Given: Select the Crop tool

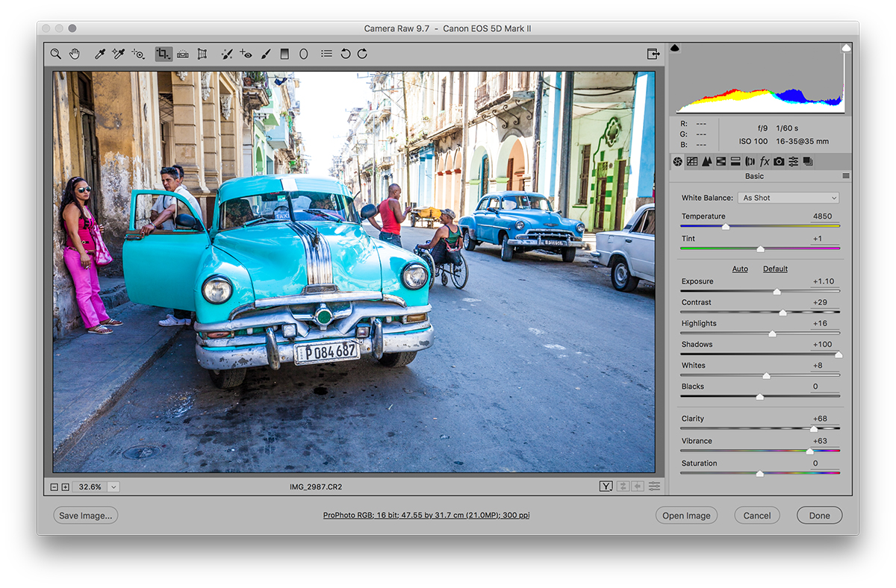Looking at the screenshot, I should 163,53.
